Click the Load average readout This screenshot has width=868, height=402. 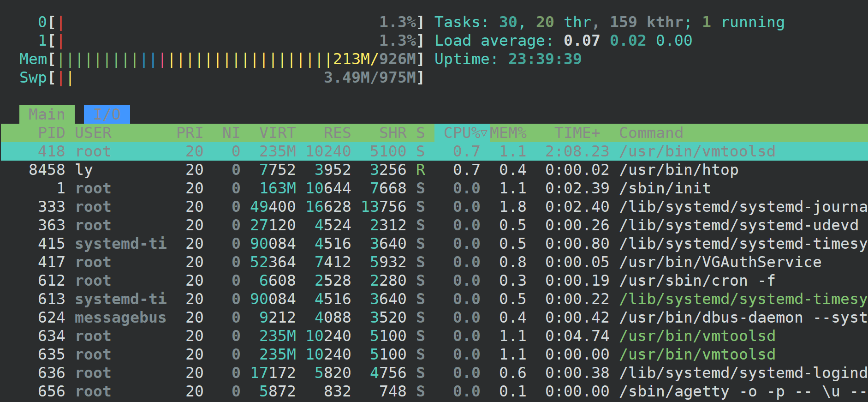(x=563, y=41)
